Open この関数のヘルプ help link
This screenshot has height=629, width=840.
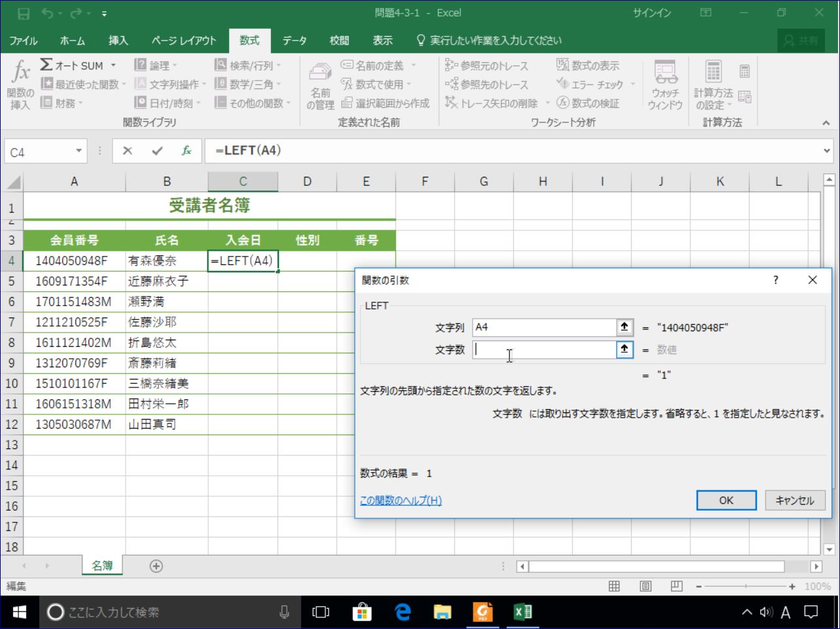click(400, 500)
